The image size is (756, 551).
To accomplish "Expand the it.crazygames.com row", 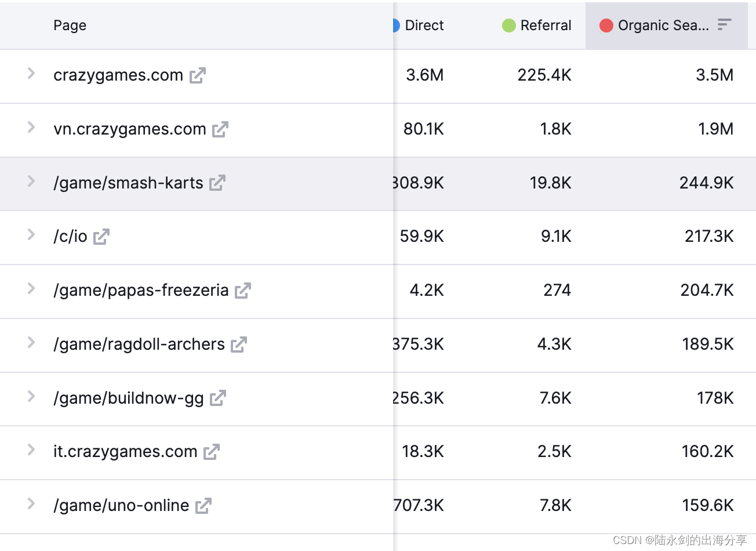I will pos(31,450).
